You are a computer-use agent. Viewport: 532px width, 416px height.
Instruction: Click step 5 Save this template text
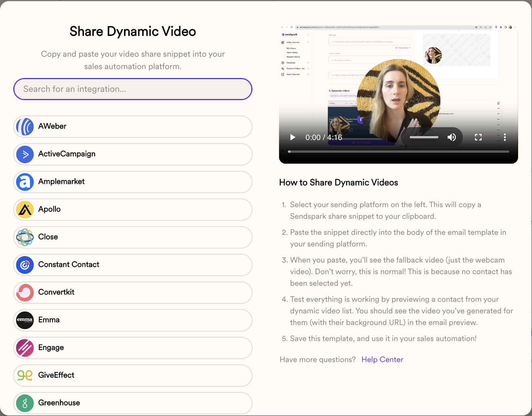click(x=383, y=339)
